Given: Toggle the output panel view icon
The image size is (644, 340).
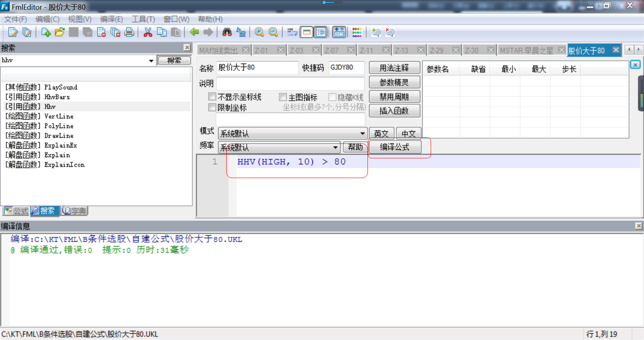Looking at the screenshot, I should [307, 32].
